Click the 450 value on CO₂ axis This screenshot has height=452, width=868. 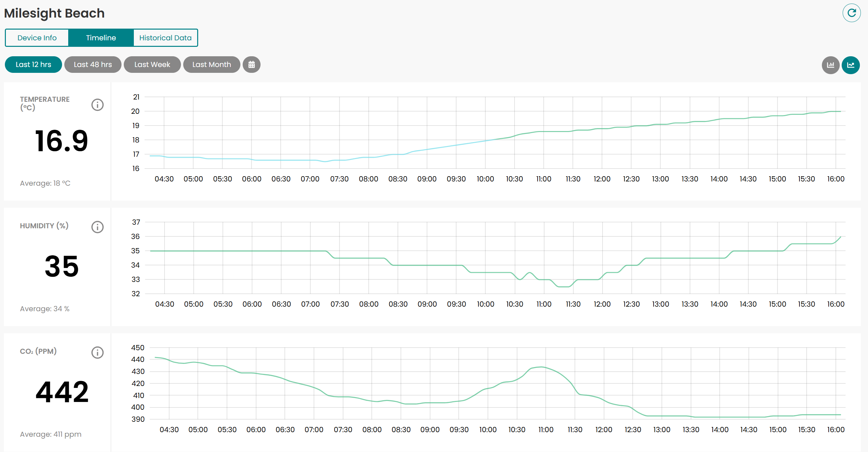click(137, 347)
